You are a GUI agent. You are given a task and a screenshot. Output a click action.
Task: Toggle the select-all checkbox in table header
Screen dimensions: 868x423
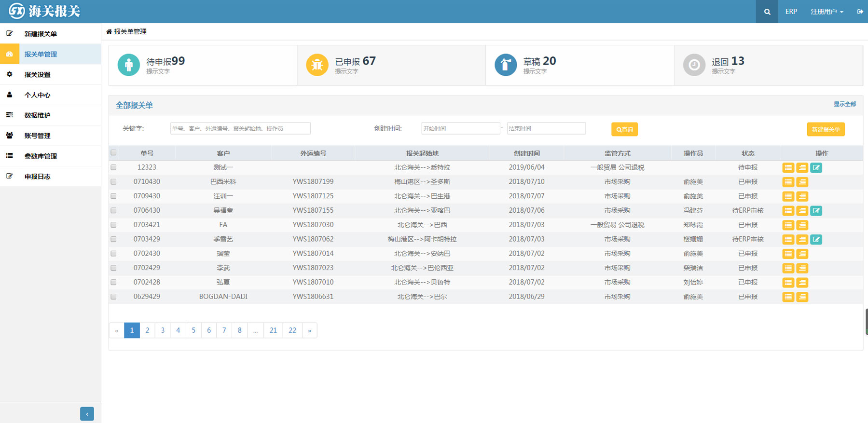click(x=113, y=153)
